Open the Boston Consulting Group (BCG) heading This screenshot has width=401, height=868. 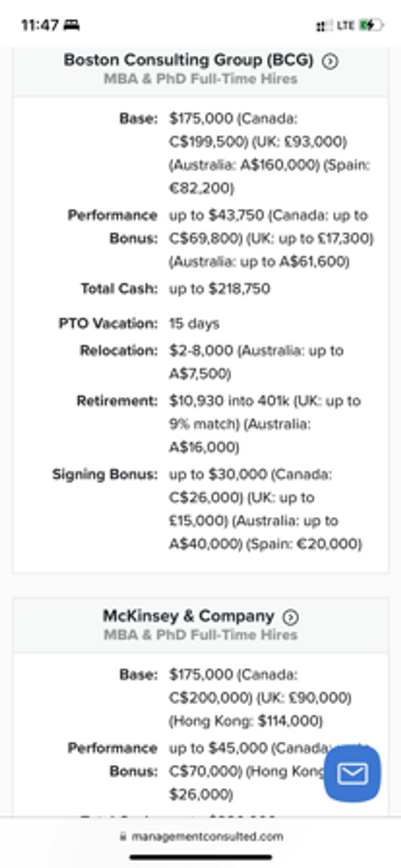click(189, 60)
